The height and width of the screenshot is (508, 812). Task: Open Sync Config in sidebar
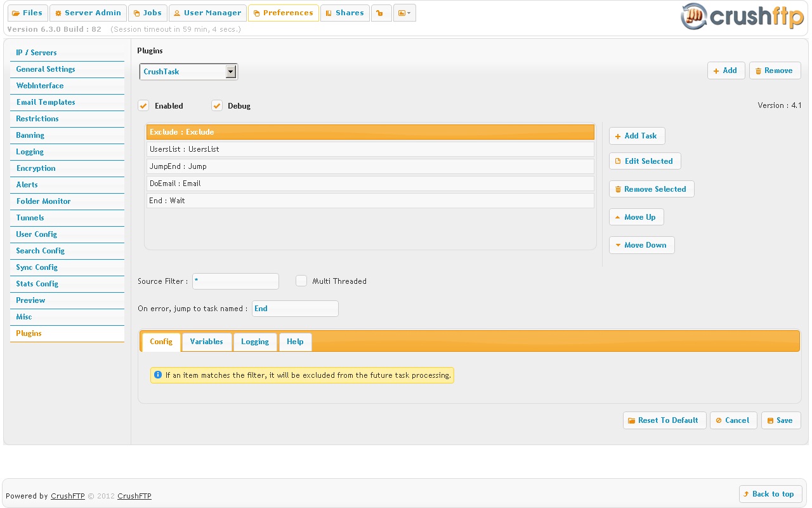point(67,267)
